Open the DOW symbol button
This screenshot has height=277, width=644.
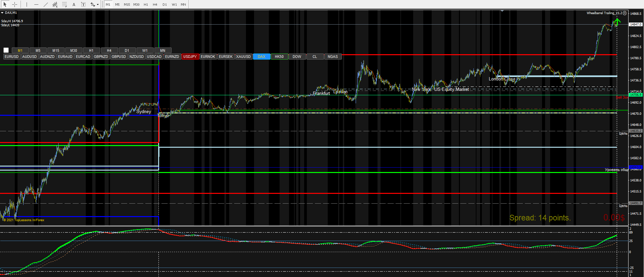tap(297, 57)
